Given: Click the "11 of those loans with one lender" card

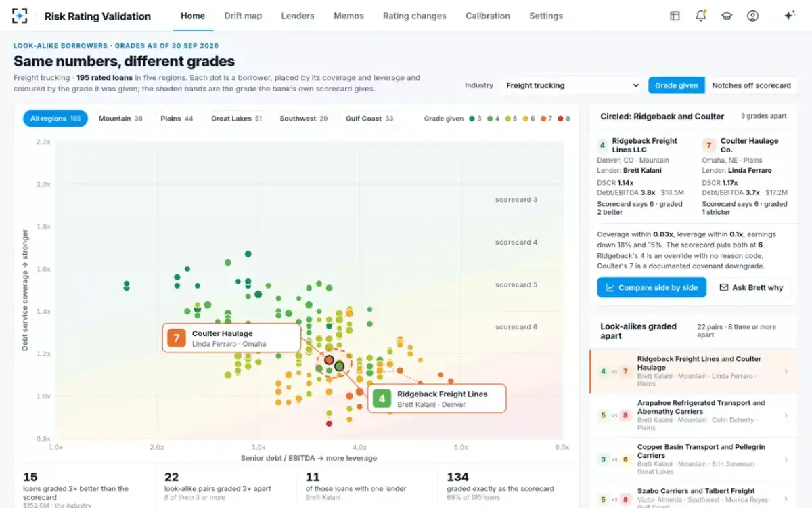Looking at the screenshot, I should (x=367, y=488).
